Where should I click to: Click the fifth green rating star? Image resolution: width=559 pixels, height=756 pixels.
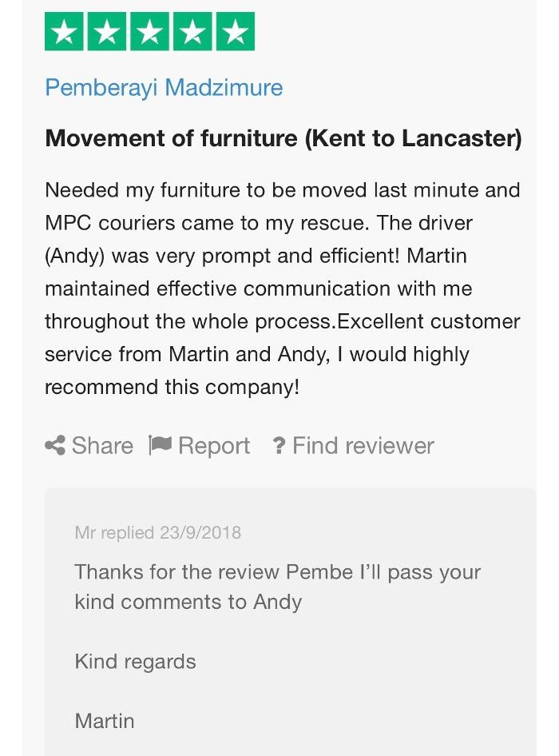point(236,32)
